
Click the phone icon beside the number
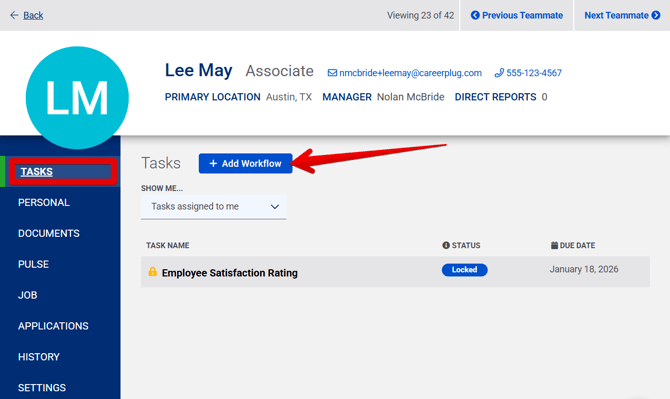tap(499, 73)
